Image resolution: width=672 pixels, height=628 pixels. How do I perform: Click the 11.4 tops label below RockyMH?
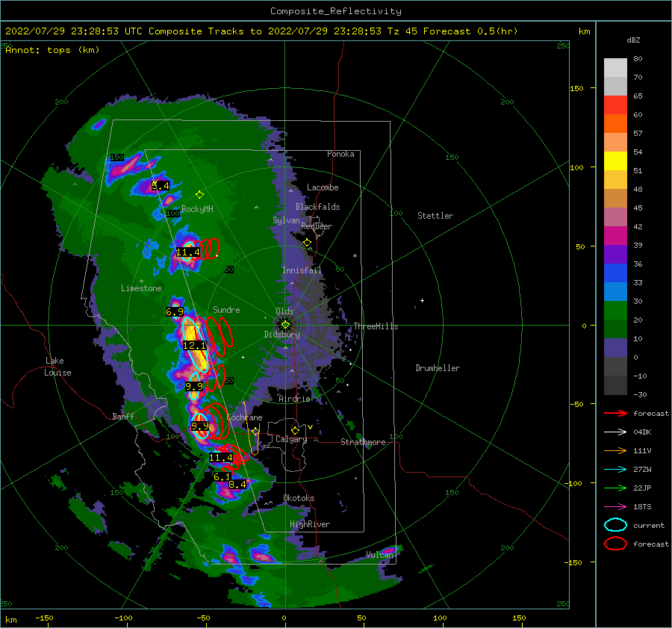tap(188, 252)
